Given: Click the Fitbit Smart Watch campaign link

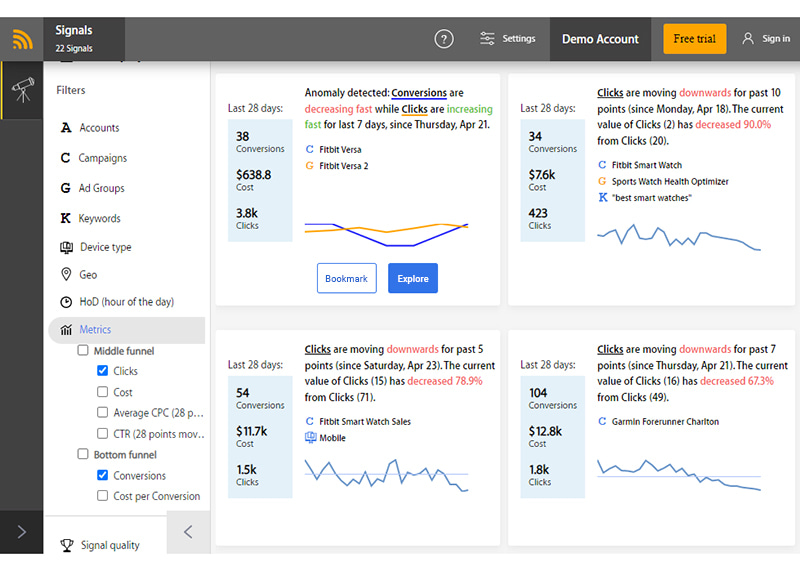Looking at the screenshot, I should [x=646, y=165].
